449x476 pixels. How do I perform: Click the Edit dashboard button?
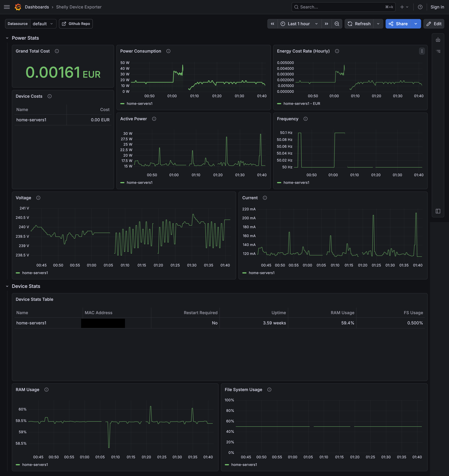(x=434, y=24)
